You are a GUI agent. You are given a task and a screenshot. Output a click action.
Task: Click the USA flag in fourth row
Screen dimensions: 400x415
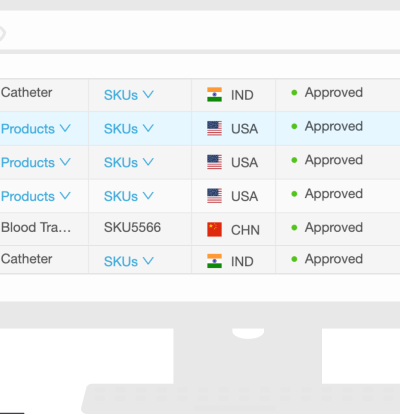click(214, 196)
